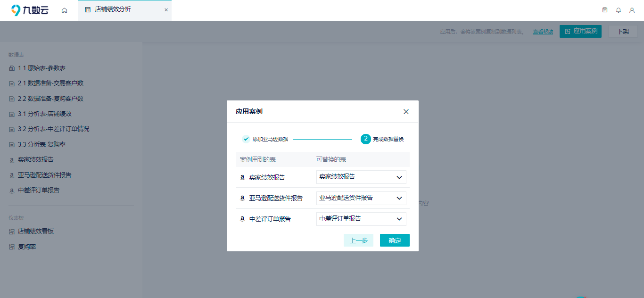
Task: Click Amazon icon in dialog 卖家绩效报告 row
Action: [x=242, y=178]
